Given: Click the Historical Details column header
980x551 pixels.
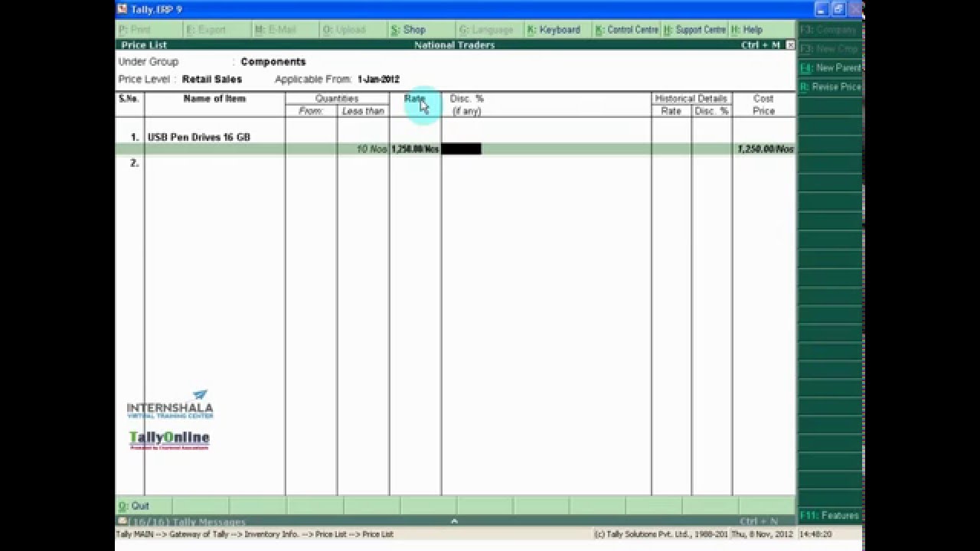Looking at the screenshot, I should tap(691, 99).
